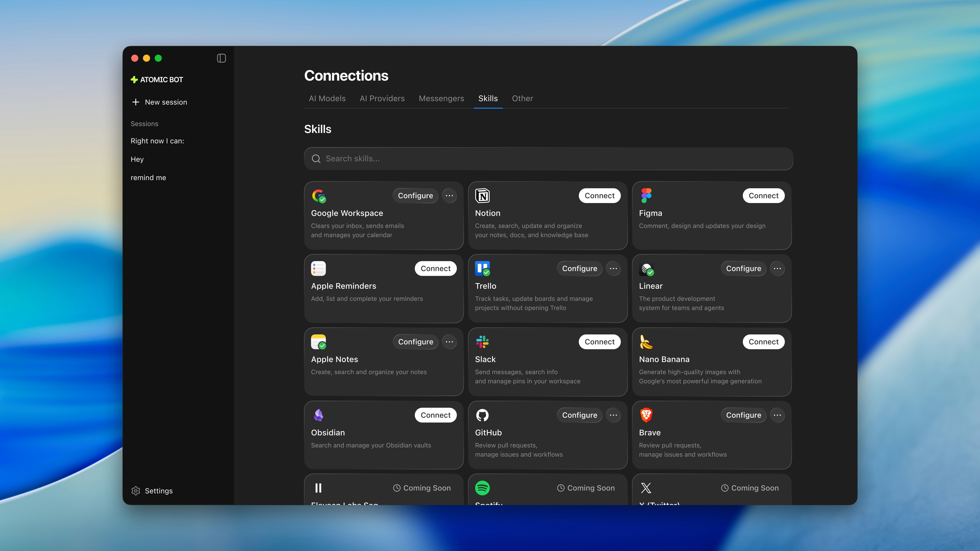Switch to the AI Models tab

coord(327,98)
